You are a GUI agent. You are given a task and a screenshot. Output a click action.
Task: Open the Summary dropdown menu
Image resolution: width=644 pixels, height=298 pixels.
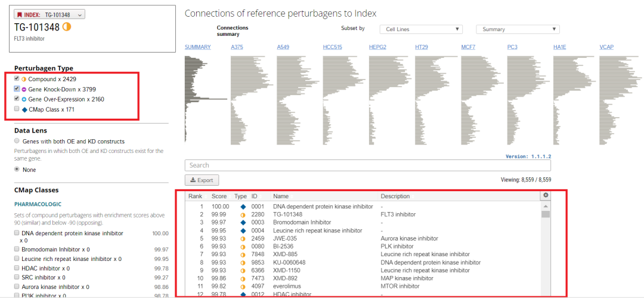[x=518, y=29]
